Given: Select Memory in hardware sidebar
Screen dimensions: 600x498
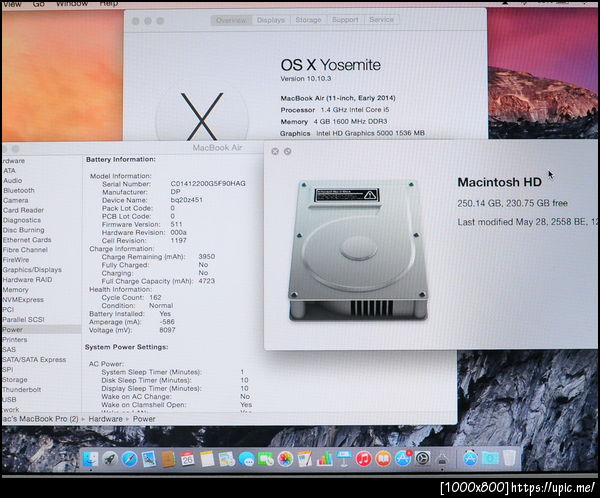Looking at the screenshot, I should (16, 290).
